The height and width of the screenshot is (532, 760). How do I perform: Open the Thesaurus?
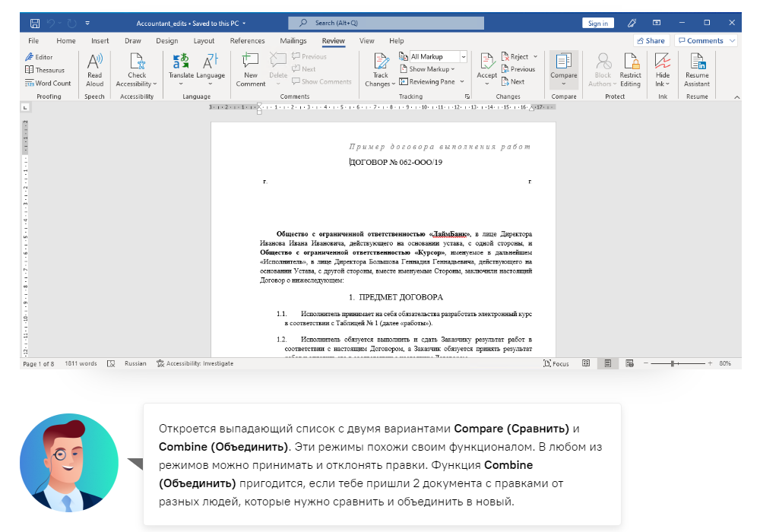pyautogui.click(x=45, y=70)
